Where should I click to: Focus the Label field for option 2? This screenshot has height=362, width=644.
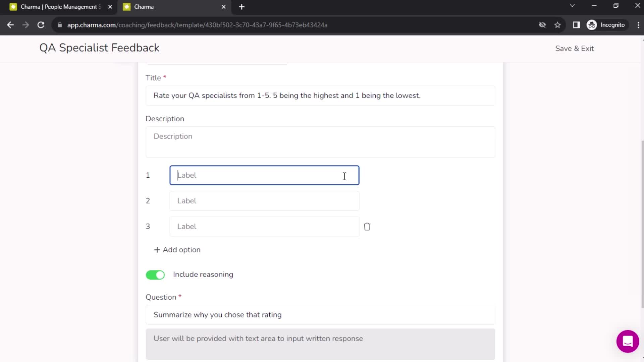coord(264,201)
